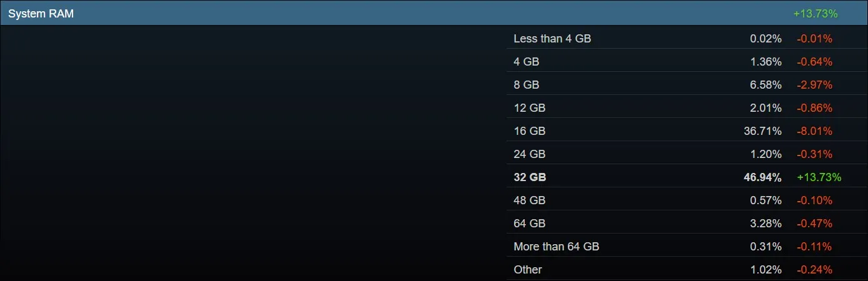Click the green +13.73% change for 32 GB
The height and width of the screenshot is (281, 868).
click(819, 177)
